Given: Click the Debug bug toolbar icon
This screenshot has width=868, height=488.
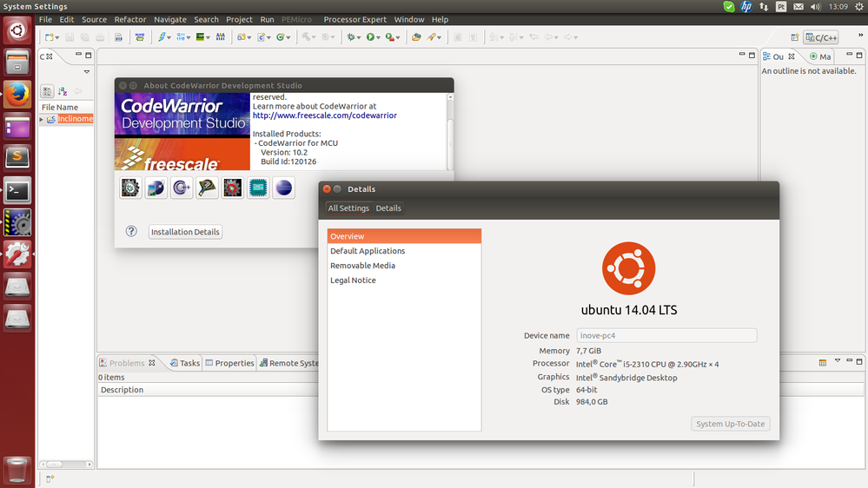Looking at the screenshot, I should click(x=350, y=37).
